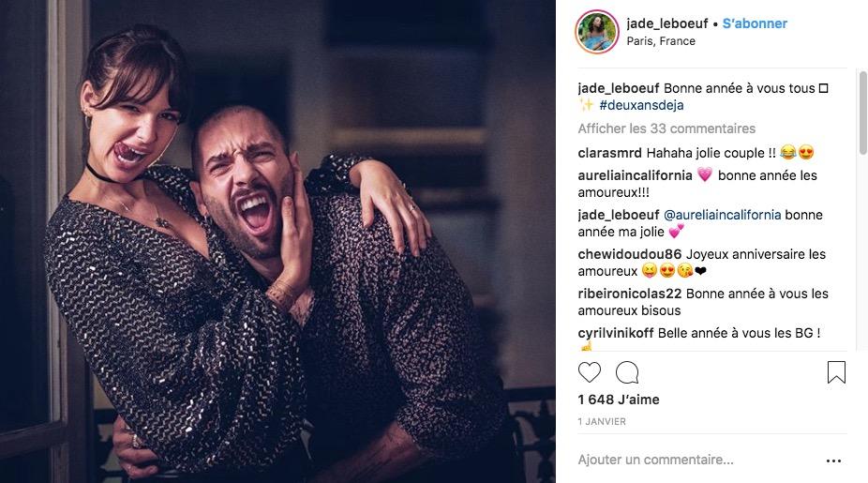Click the 1 JANVIER post date
Image resolution: width=868 pixels, height=483 pixels.
click(x=602, y=422)
